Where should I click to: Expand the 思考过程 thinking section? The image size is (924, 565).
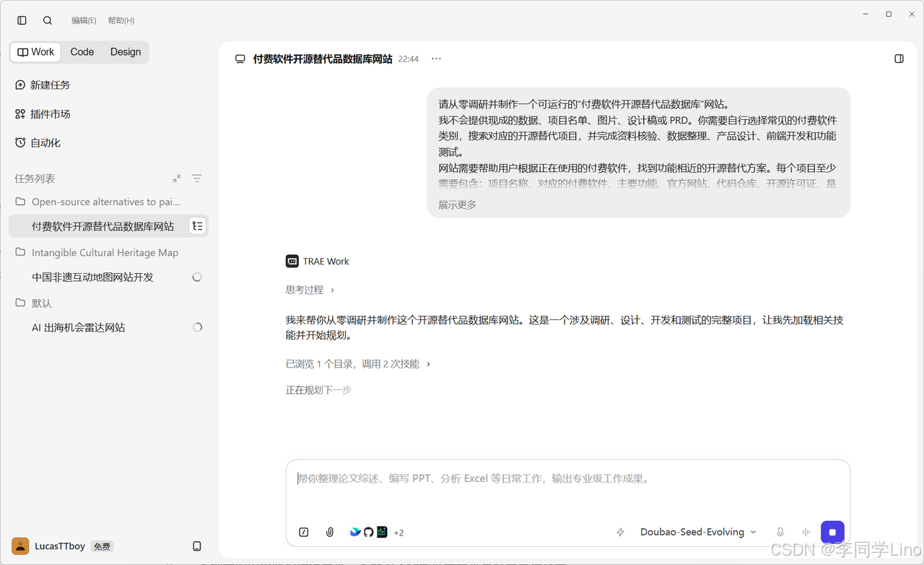310,290
